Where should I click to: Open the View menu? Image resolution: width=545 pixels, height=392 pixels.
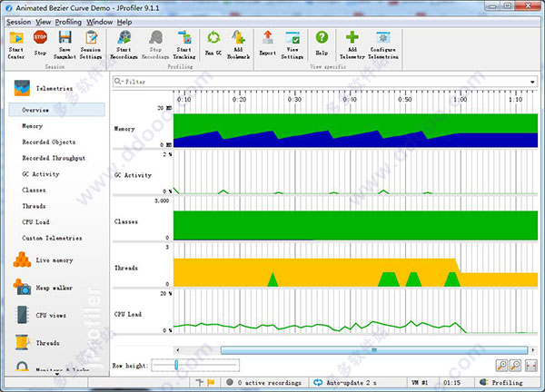43,22
